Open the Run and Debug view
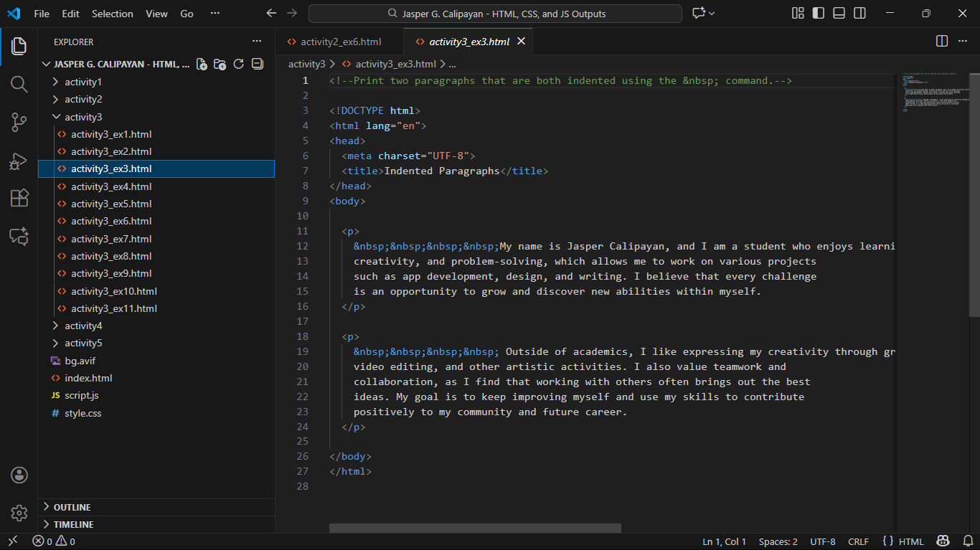This screenshot has width=980, height=550. pyautogui.click(x=19, y=161)
